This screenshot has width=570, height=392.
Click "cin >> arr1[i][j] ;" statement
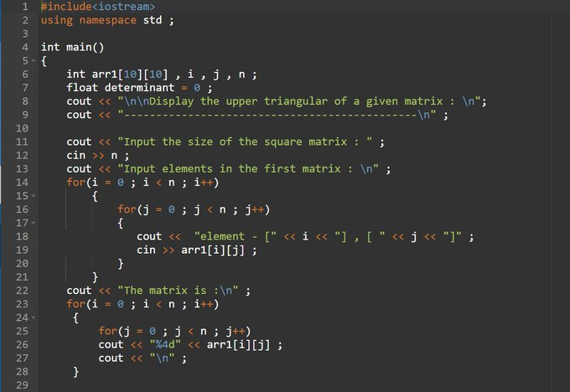click(x=197, y=250)
